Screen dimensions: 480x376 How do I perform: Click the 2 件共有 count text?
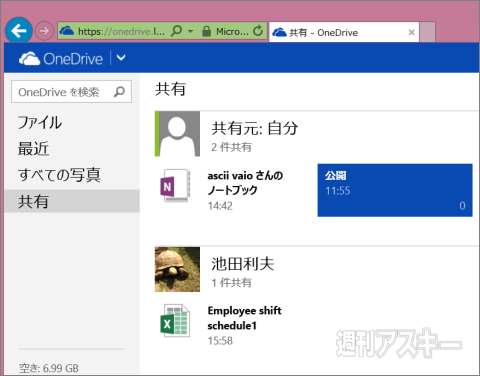[x=231, y=147]
